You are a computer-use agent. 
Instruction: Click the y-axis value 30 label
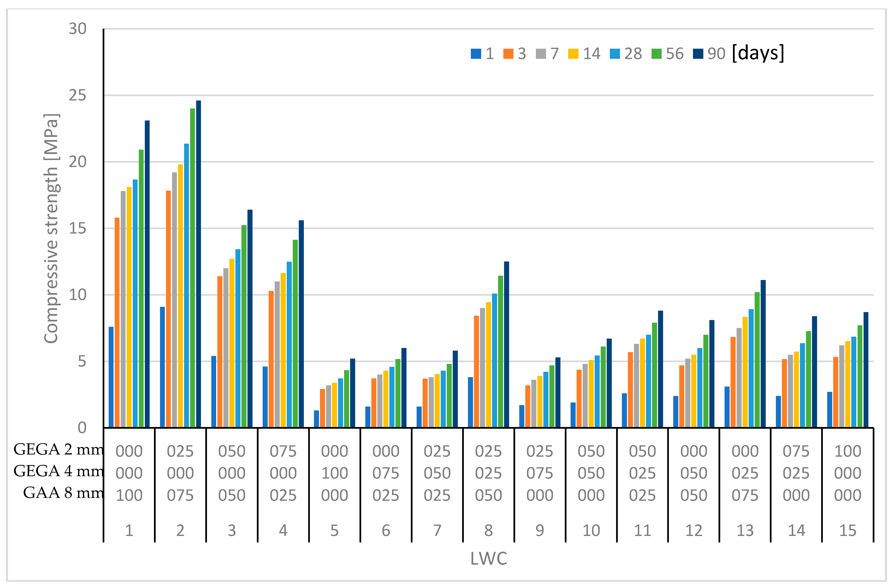[78, 29]
